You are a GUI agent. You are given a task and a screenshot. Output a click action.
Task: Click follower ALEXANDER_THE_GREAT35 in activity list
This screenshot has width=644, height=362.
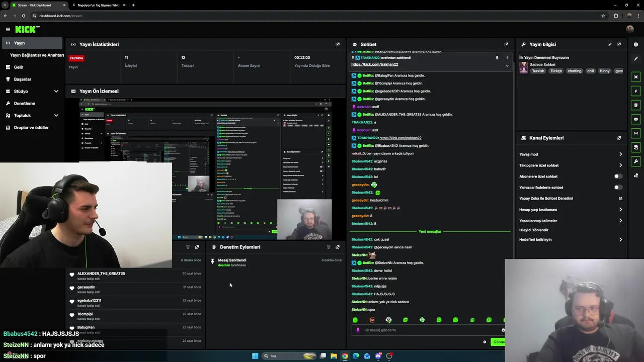[101, 274]
